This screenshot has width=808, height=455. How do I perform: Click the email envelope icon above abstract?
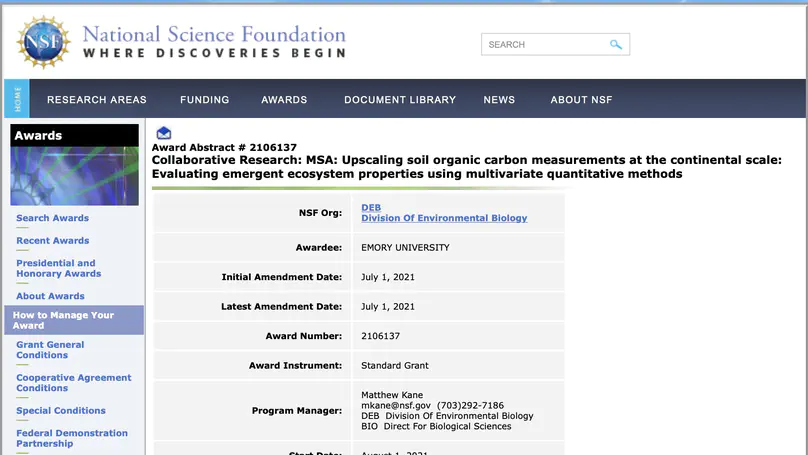coord(164,133)
